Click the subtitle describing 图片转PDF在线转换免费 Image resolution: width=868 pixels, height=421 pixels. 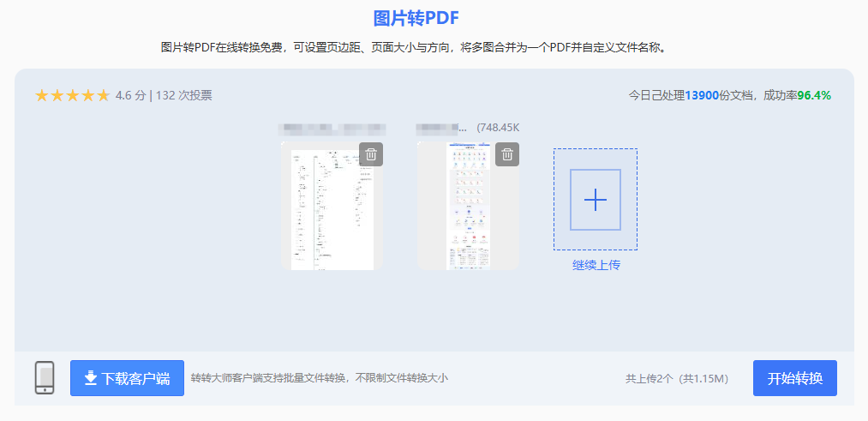coord(416,47)
